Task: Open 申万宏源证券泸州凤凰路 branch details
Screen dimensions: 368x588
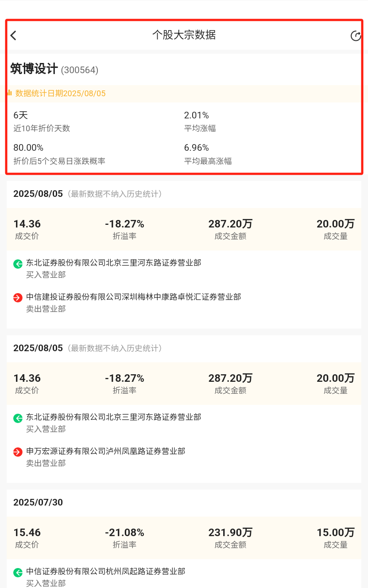Action: [105, 451]
